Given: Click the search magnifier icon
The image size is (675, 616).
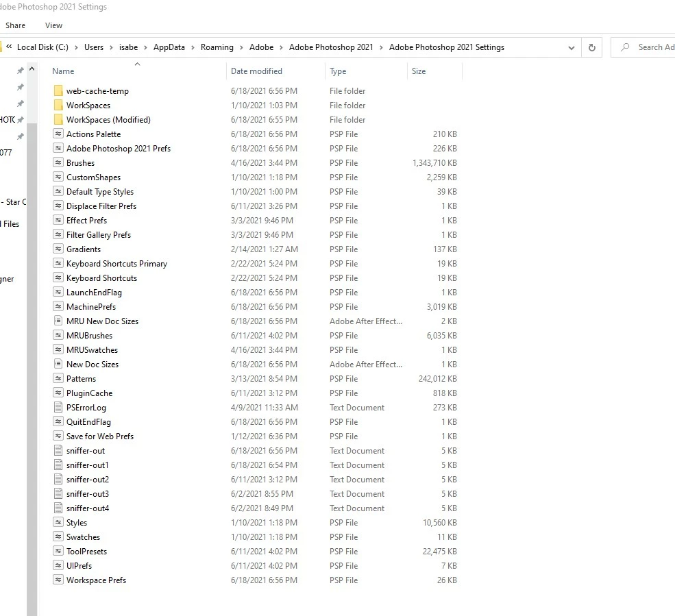Looking at the screenshot, I should coord(625,47).
